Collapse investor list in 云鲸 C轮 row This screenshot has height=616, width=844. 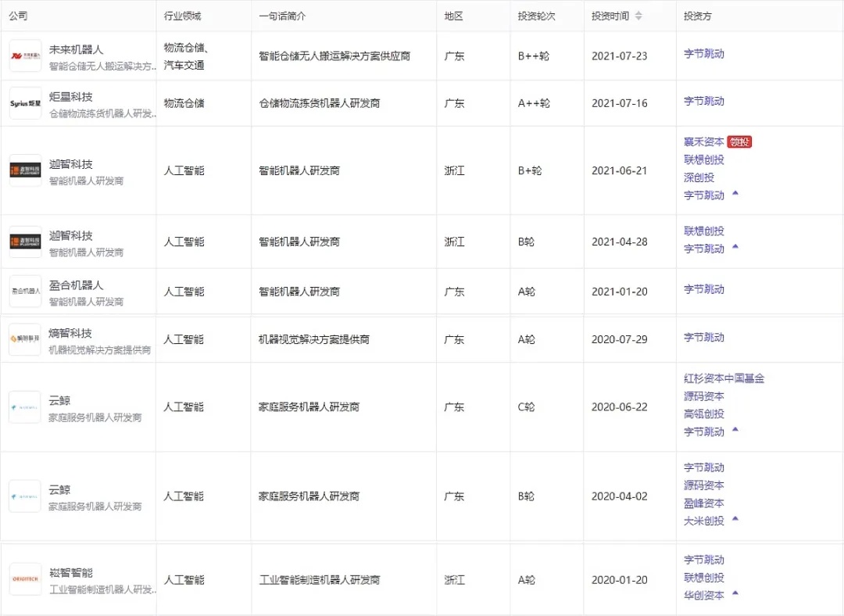(735, 430)
